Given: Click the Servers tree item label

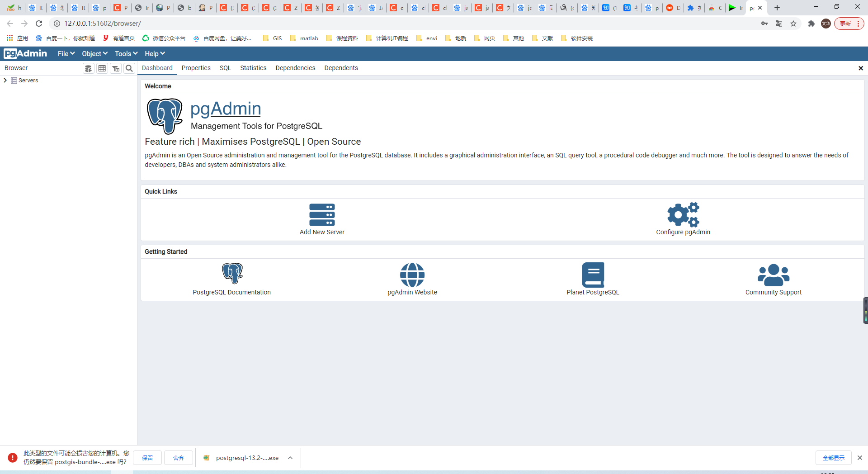Looking at the screenshot, I should click(28, 81).
